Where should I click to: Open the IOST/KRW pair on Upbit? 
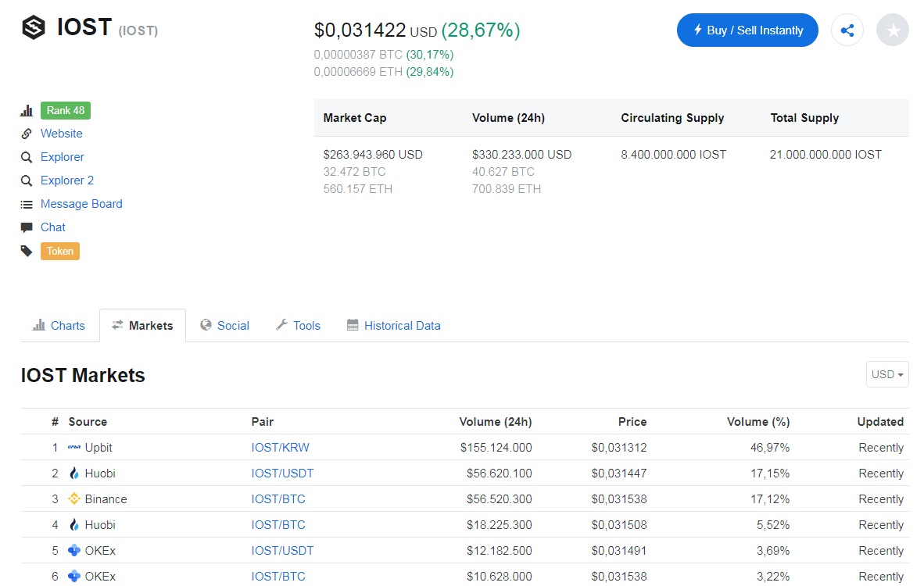point(280,448)
